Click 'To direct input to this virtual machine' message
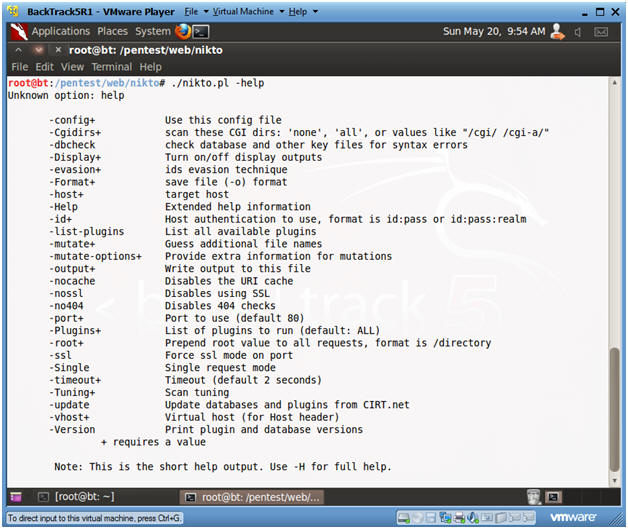The width and height of the screenshot is (628, 529). coord(95,518)
